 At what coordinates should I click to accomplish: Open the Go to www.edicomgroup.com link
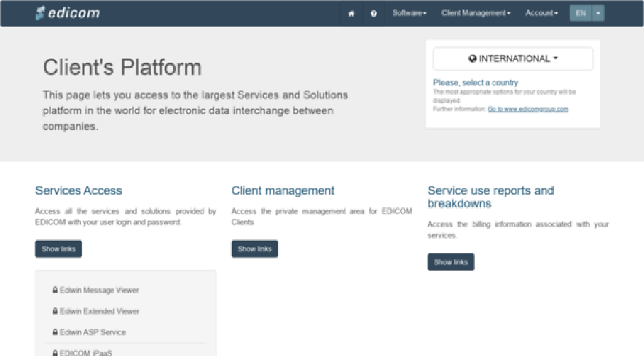(x=528, y=109)
